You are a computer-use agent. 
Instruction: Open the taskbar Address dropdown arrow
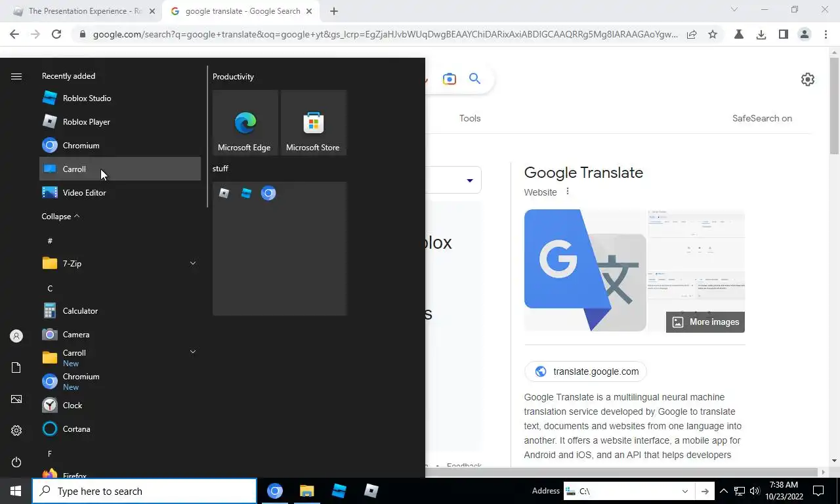[x=685, y=492]
